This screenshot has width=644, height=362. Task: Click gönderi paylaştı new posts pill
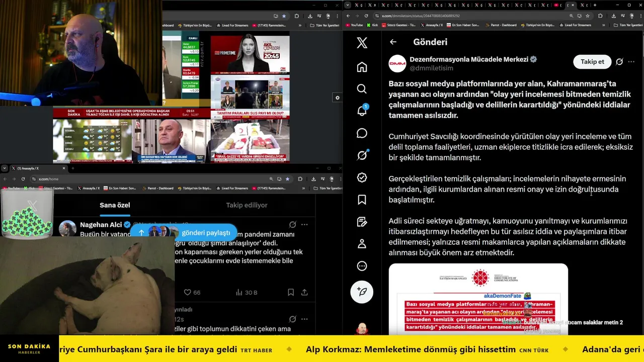tap(184, 232)
